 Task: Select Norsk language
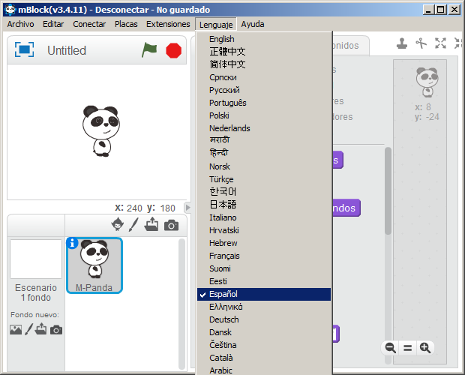click(264, 167)
